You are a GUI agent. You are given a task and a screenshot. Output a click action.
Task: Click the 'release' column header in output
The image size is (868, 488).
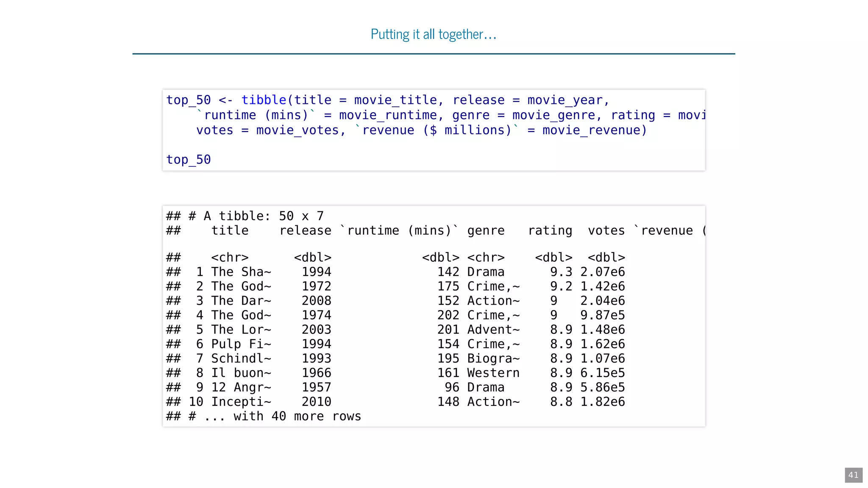[305, 230]
